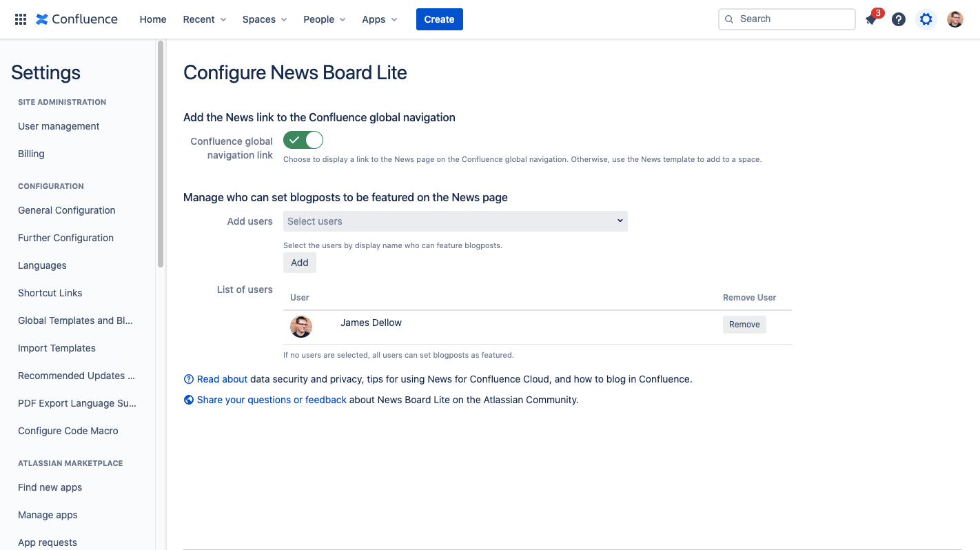Open the profile avatar in top bar

point(955,19)
